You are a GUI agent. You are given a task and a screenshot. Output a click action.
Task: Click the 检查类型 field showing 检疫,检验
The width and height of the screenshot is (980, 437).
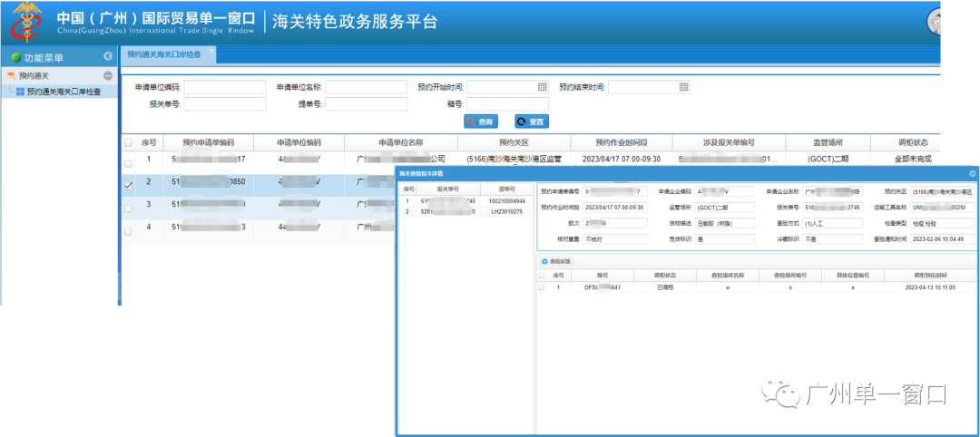tap(941, 223)
